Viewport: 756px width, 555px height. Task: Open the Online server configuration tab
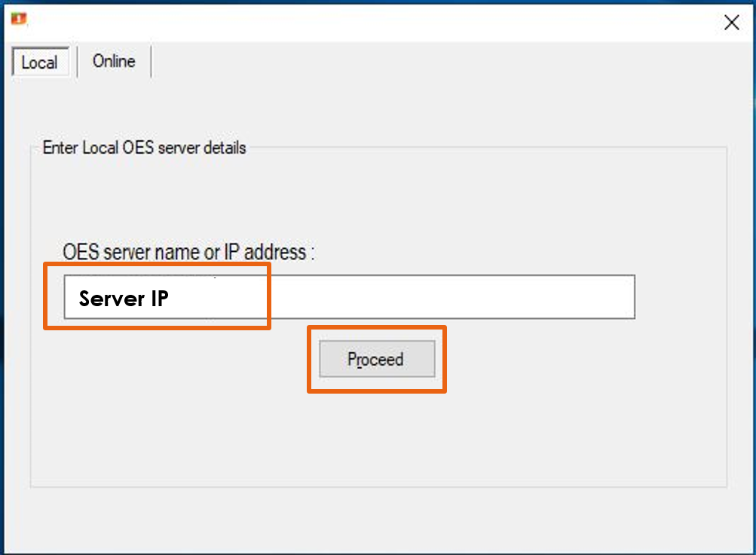pos(113,62)
